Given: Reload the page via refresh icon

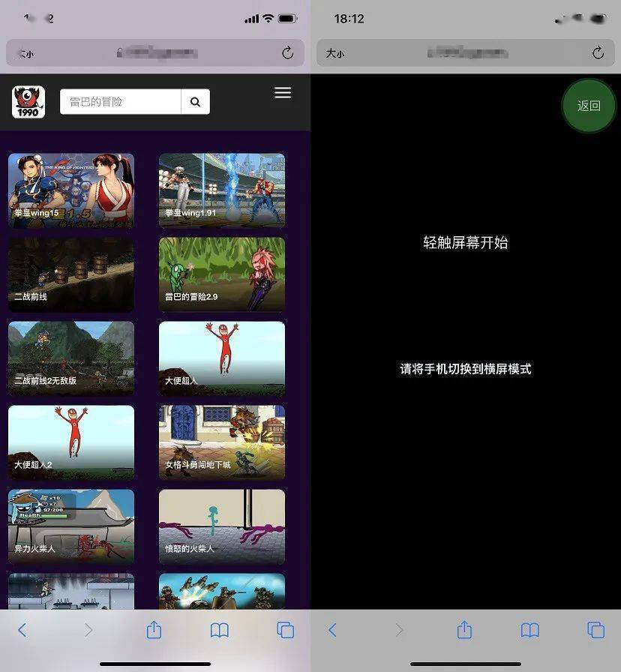Looking at the screenshot, I should tap(286, 53).
